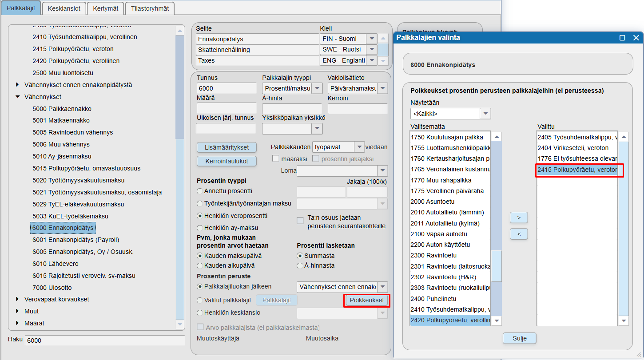The image size is (644, 360).
Task: Select 5010 Ay-jäsenmaksu in the tree
Action: [x=62, y=156]
